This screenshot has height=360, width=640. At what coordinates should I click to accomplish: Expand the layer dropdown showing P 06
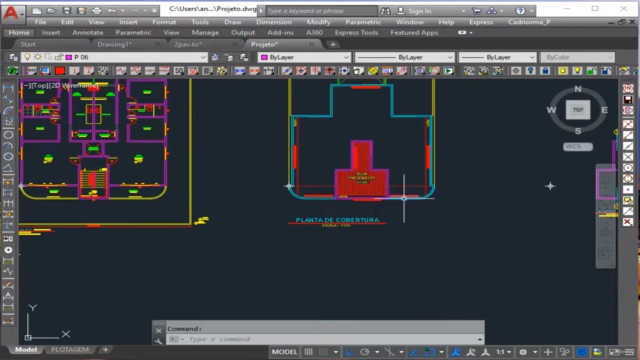(203, 57)
